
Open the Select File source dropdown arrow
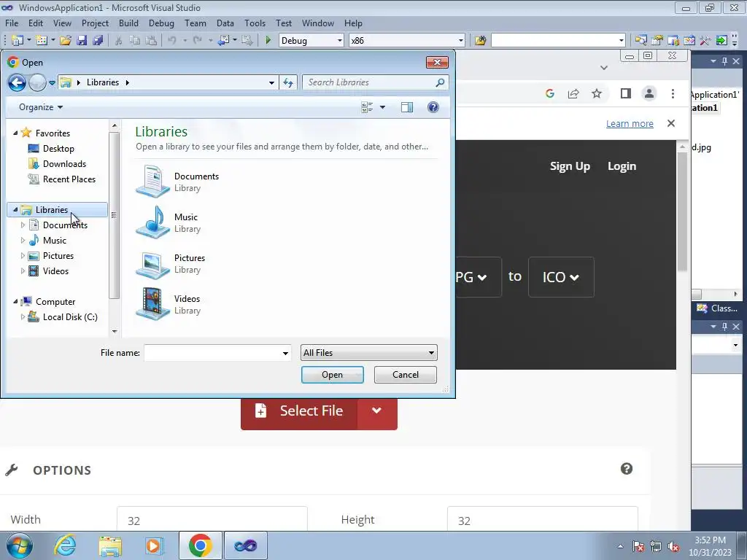pos(376,411)
